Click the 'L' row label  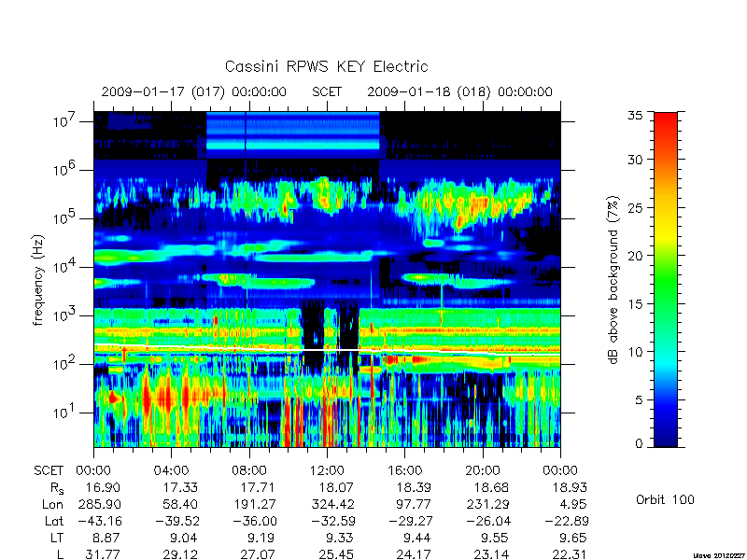(60, 554)
